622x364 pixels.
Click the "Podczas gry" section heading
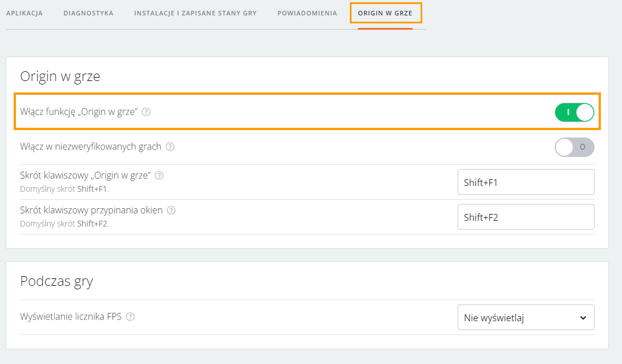pos(56,281)
